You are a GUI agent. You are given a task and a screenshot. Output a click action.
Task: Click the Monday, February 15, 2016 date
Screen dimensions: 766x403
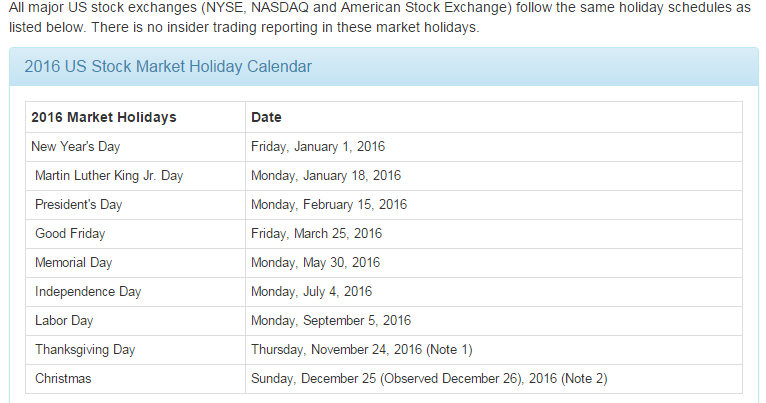pos(329,204)
